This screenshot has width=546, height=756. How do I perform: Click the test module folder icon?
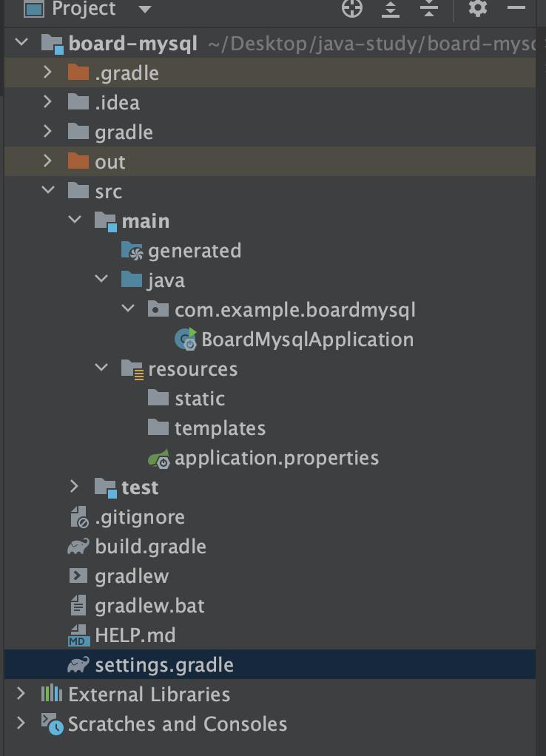tap(106, 488)
